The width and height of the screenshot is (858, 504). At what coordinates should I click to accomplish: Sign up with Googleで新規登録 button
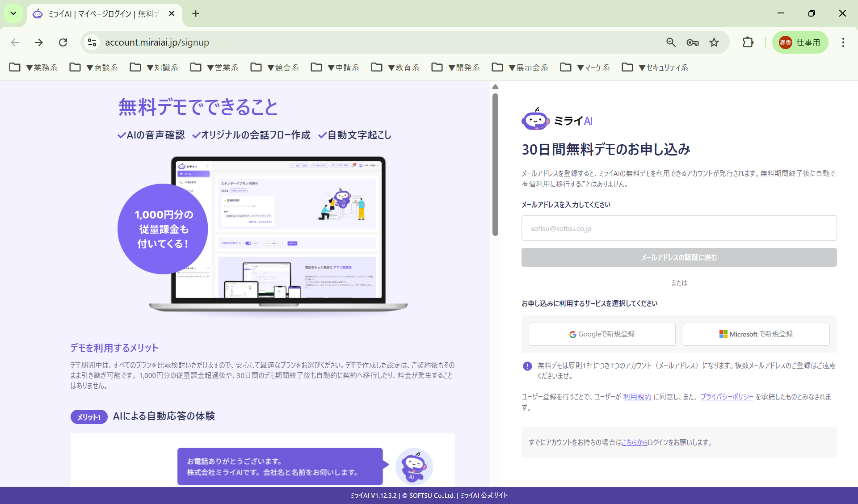point(602,334)
